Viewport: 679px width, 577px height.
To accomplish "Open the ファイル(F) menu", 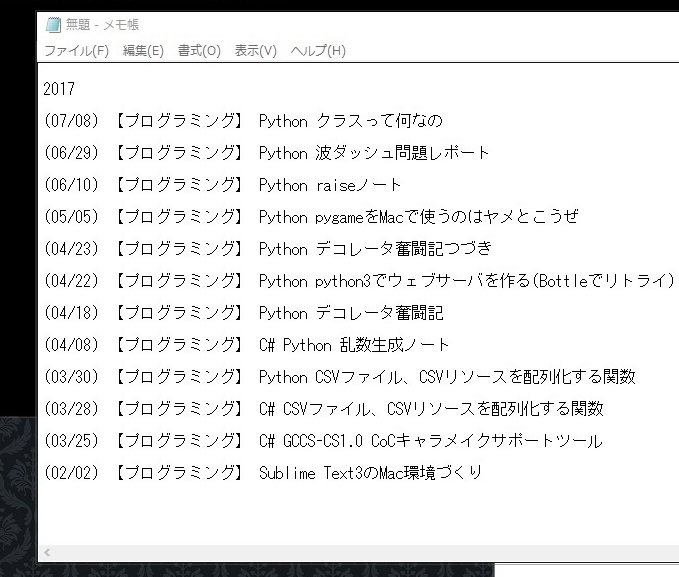I will click(77, 51).
